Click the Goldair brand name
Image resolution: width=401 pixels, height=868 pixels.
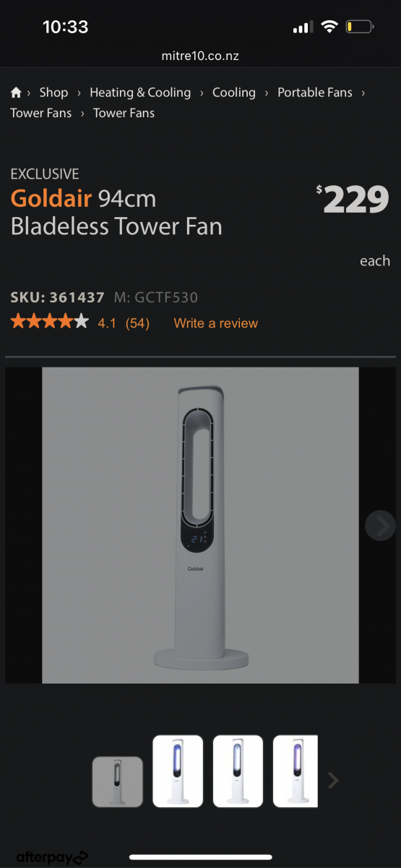51,198
